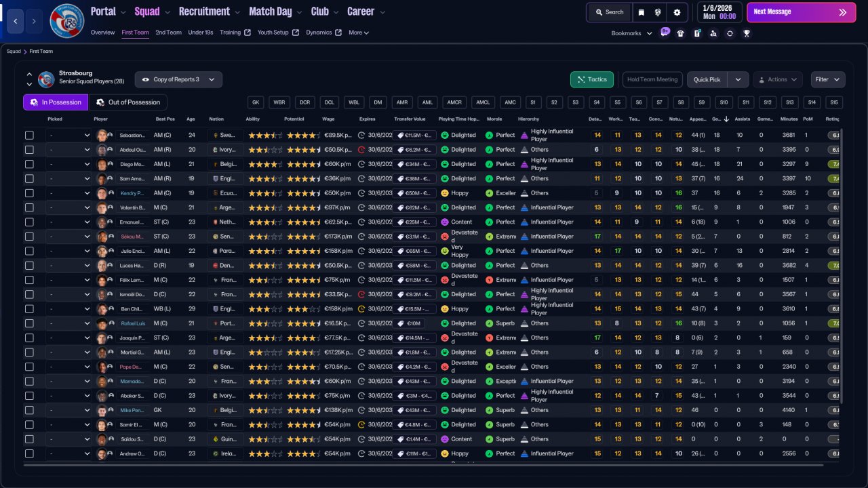Image resolution: width=868 pixels, height=488 pixels.
Task: Go back using the left navigation arrow
Action: pyautogui.click(x=15, y=21)
